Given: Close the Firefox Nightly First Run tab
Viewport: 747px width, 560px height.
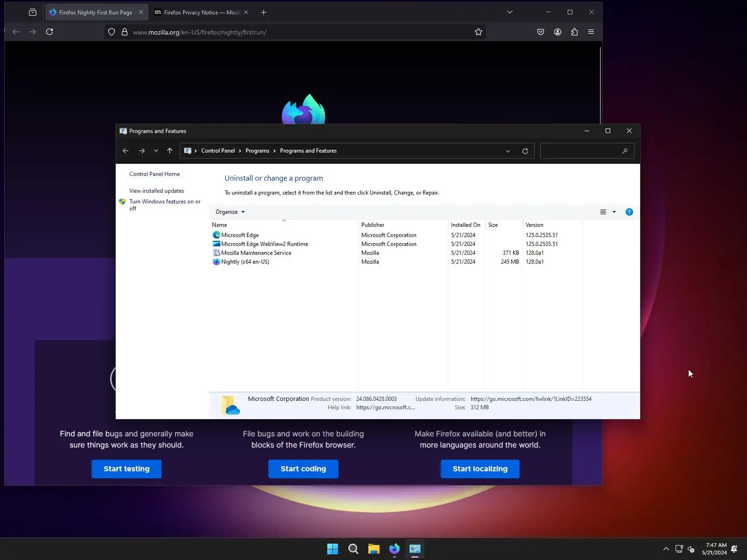Looking at the screenshot, I should tap(141, 13).
